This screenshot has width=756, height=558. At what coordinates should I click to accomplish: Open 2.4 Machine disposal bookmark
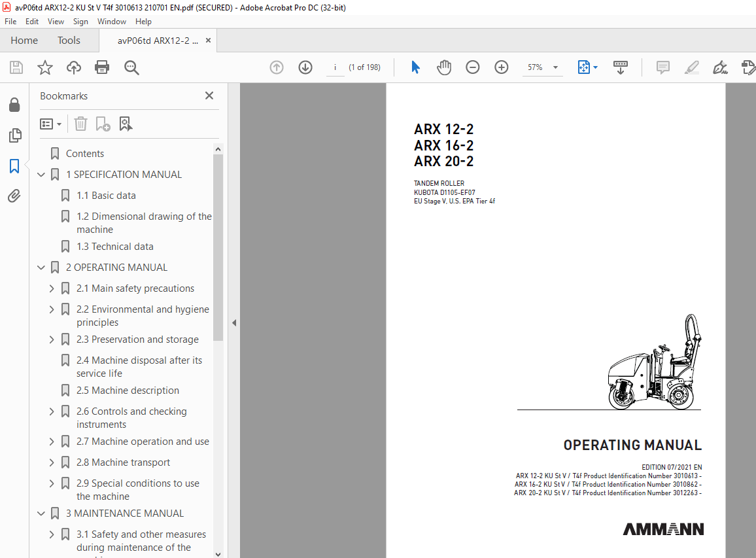139,366
